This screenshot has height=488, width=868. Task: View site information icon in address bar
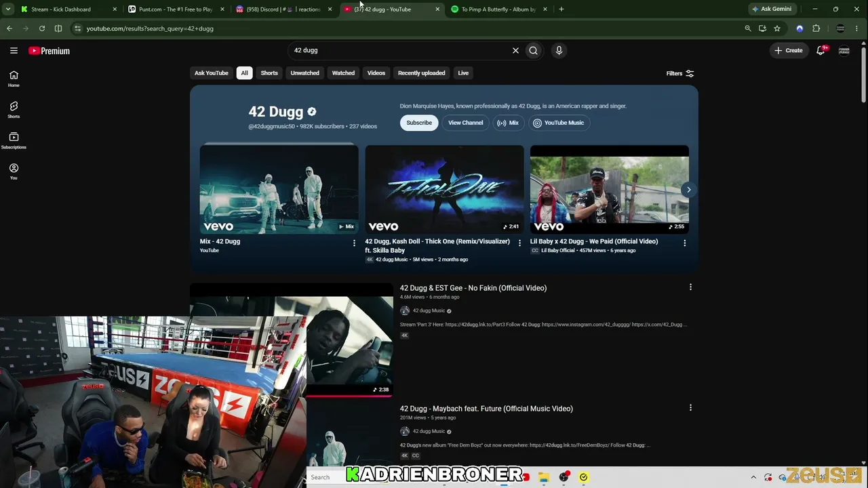coord(77,28)
